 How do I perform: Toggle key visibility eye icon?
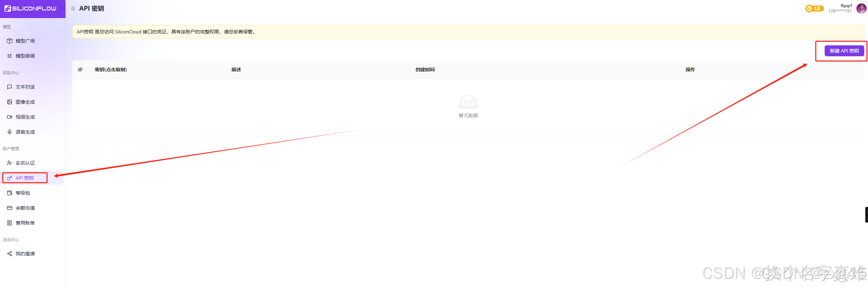(80, 70)
